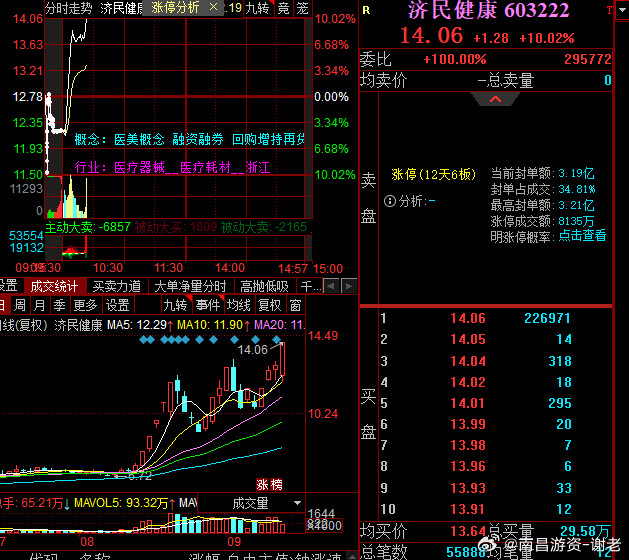629x560 pixels.
Task: Switch to the 买卖力道 tab
Action: point(117,286)
